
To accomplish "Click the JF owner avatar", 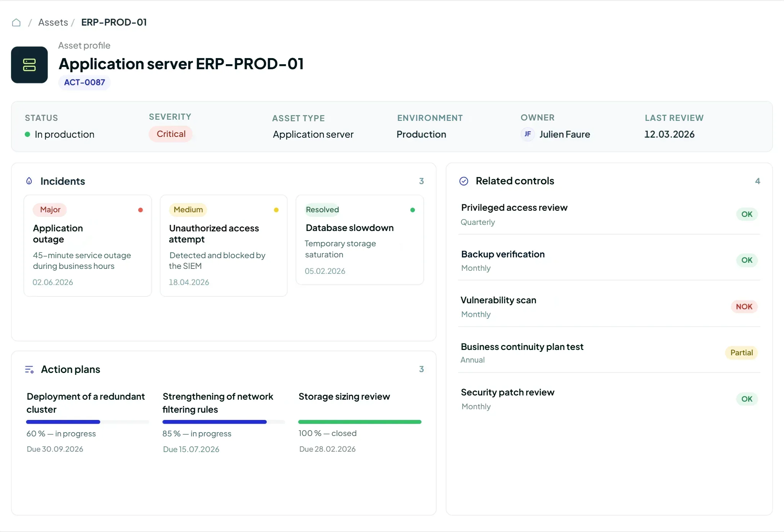I will click(x=528, y=134).
